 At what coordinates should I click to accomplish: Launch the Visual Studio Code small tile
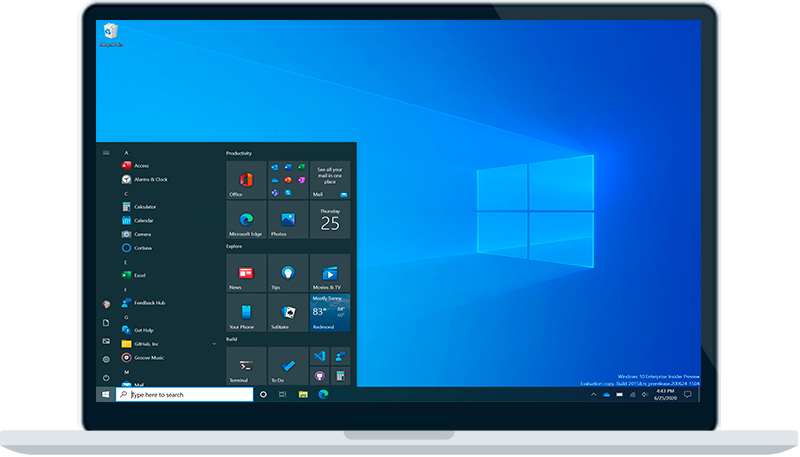[320, 356]
